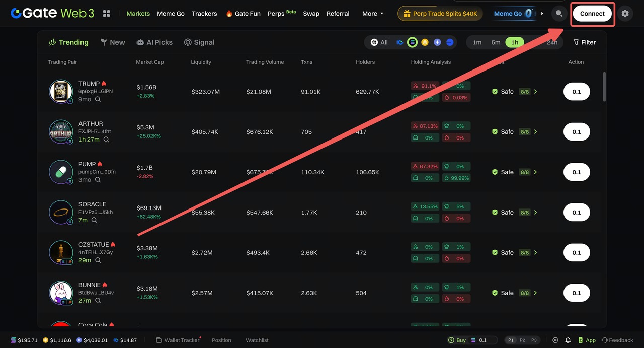Image resolution: width=644 pixels, height=348 pixels.
Task: Open the search magnifier icon
Action: pyautogui.click(x=559, y=14)
